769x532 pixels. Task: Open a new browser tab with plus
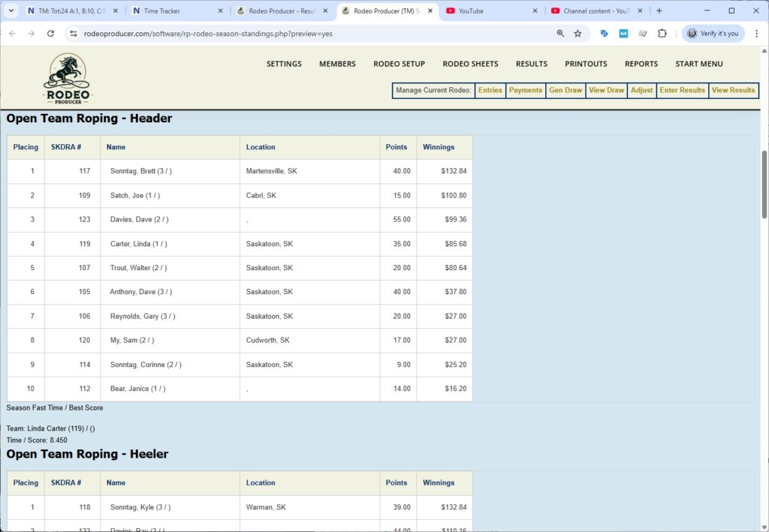pos(659,11)
